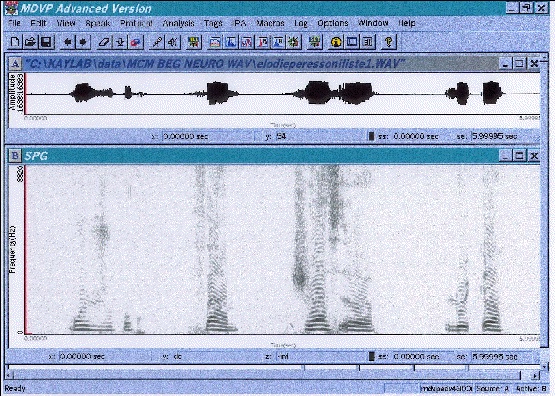555x396 pixels.
Task: Click the speaker playback icon
Action: pos(173,42)
